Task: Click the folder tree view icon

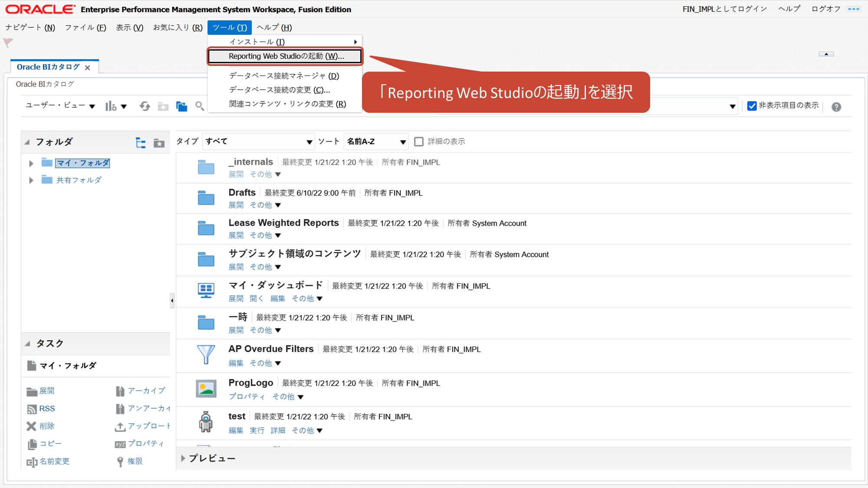Action: (x=141, y=143)
